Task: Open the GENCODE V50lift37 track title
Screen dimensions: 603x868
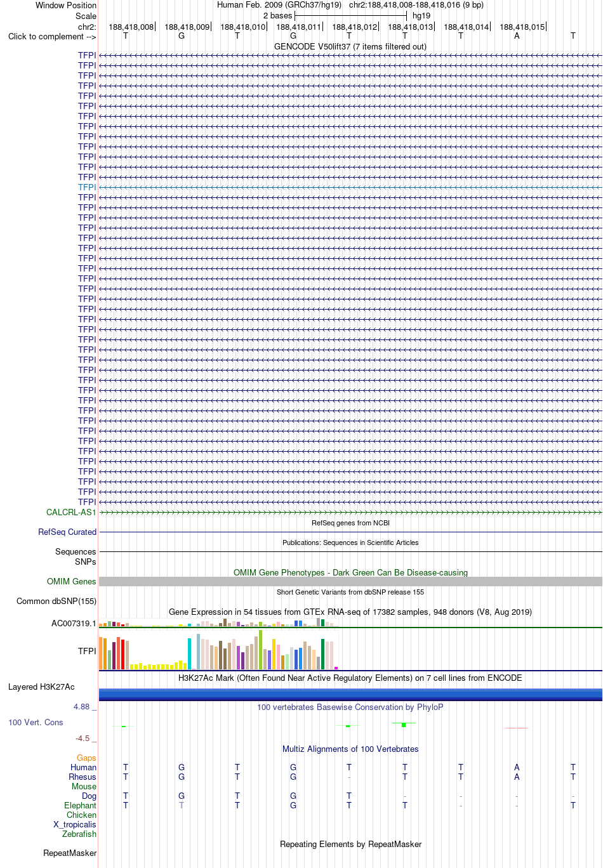Action: pyautogui.click(x=350, y=47)
